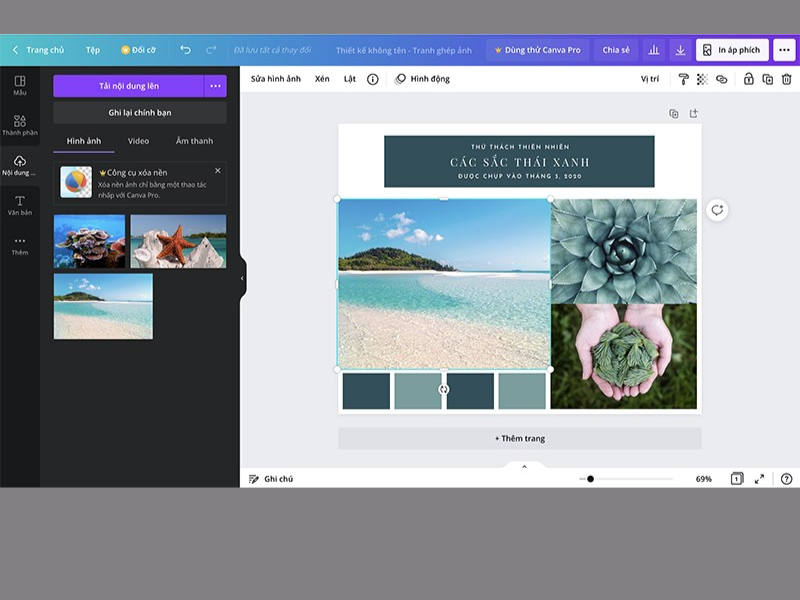Viewport: 800px width, 600px height.
Task: Select the starfish beach photo thumbnail
Action: [x=177, y=240]
